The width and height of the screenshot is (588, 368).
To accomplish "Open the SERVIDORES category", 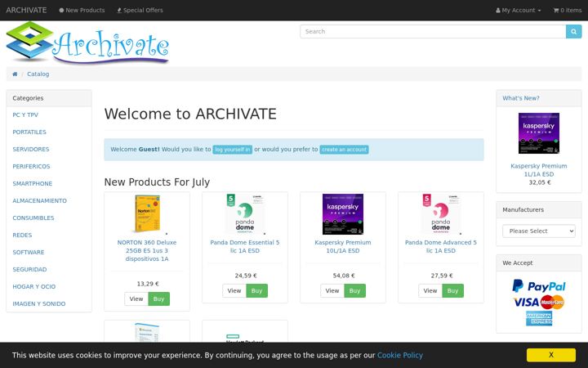I will [31, 149].
